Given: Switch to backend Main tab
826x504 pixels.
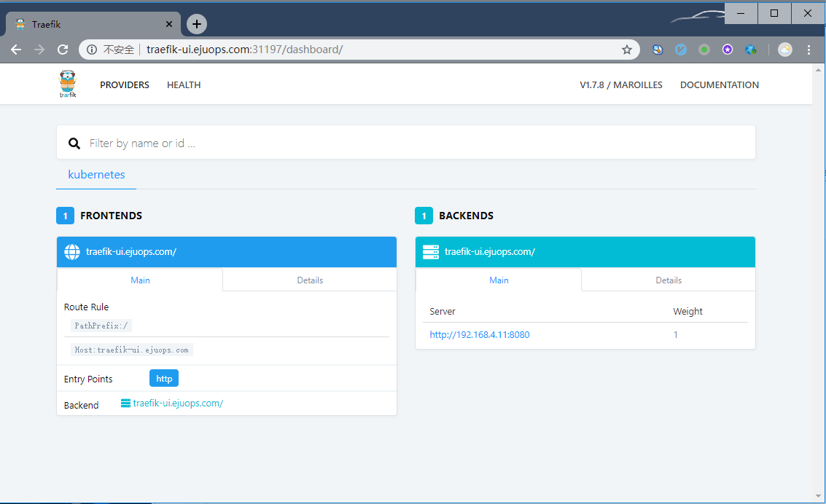Looking at the screenshot, I should click(499, 280).
